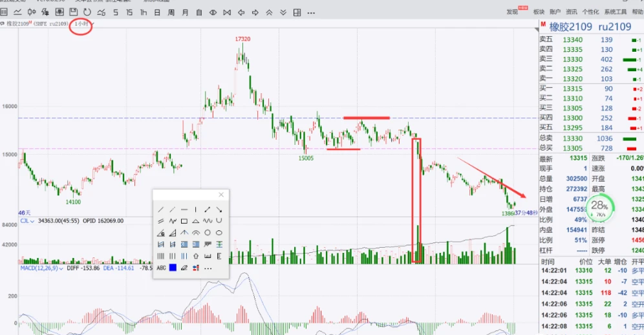
Task: Click the 橡胶2109 ru2109 contract title
Action: 590,27
